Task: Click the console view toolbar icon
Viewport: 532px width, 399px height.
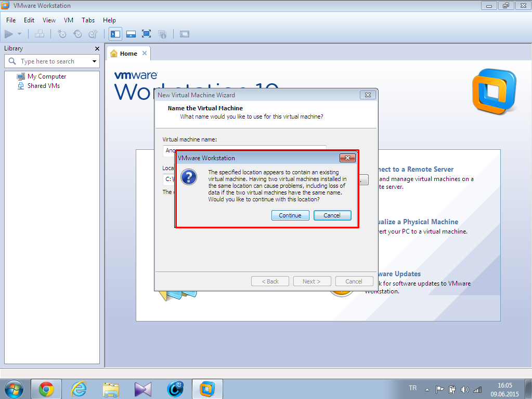Action: (185, 34)
